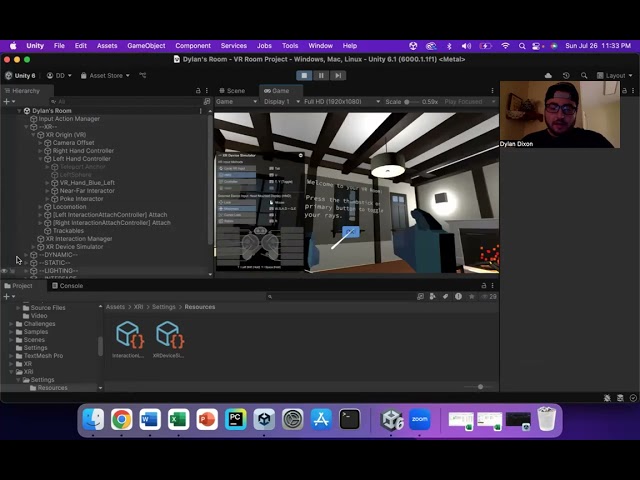
Task: Open the Scene picker icon next to Hierarchy search
Action: 207,102
